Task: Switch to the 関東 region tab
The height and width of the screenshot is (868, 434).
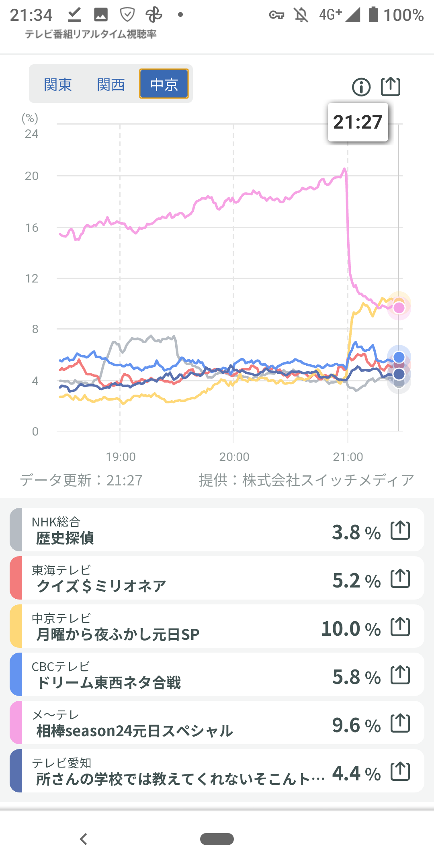Action: [x=58, y=84]
